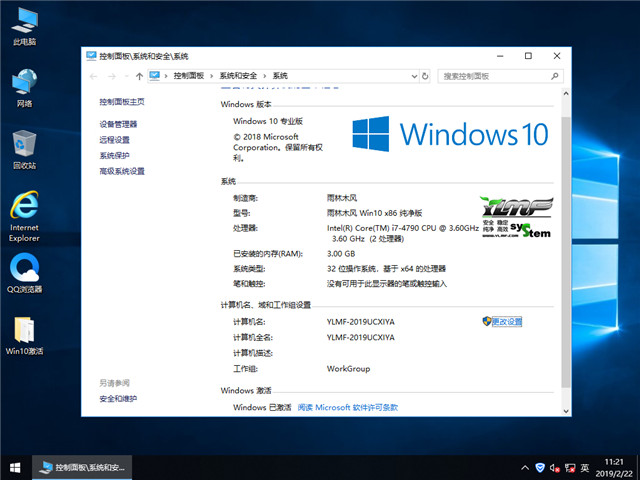
Task: Click the scrollbar down arrow
Action: point(566,411)
